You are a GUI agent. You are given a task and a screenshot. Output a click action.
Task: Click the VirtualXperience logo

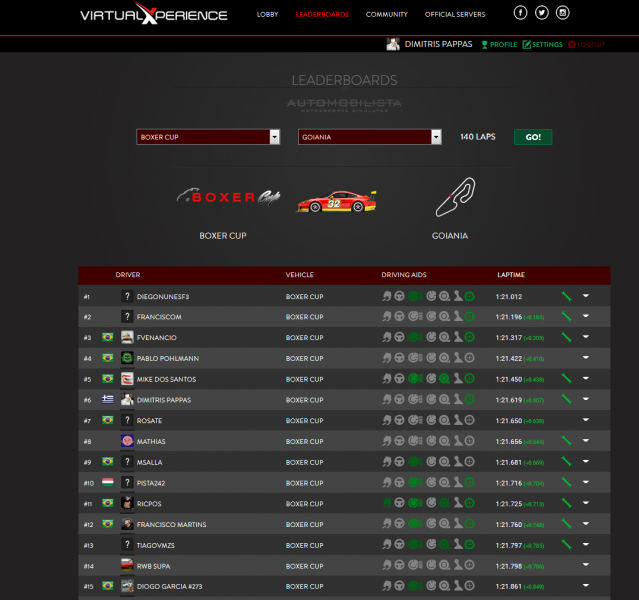coord(154,14)
